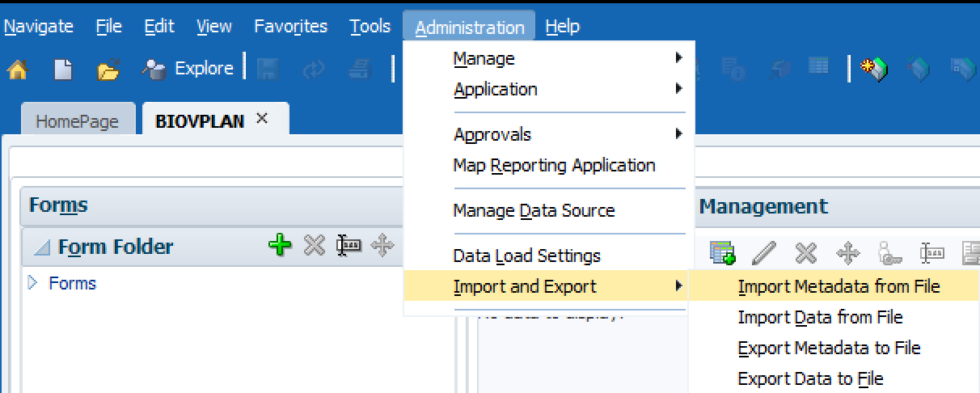Click the Create form icon with green plus

[x=721, y=253]
